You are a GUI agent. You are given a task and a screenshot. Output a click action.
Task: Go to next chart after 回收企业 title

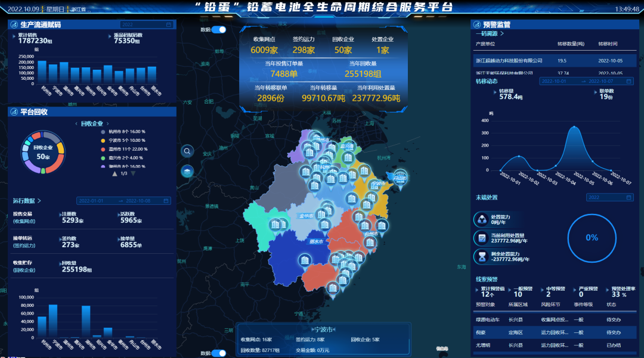pos(107,123)
